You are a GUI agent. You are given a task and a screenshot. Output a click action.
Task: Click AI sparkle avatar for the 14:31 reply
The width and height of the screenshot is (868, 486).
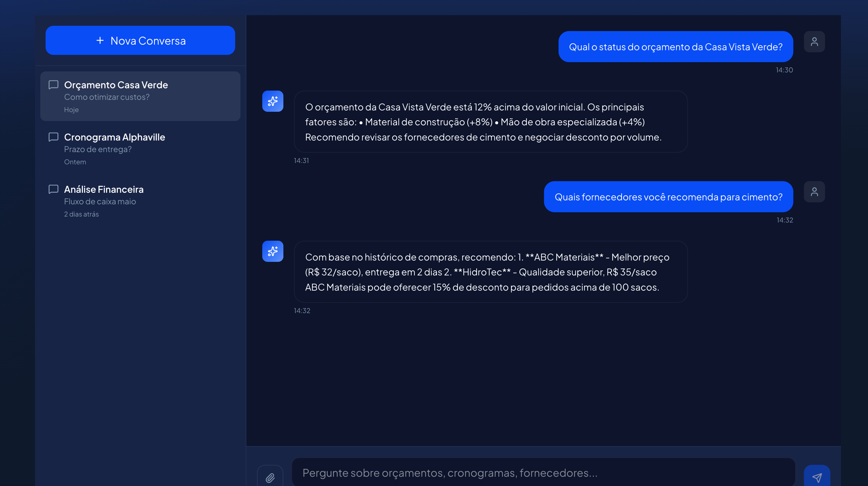[x=273, y=101]
